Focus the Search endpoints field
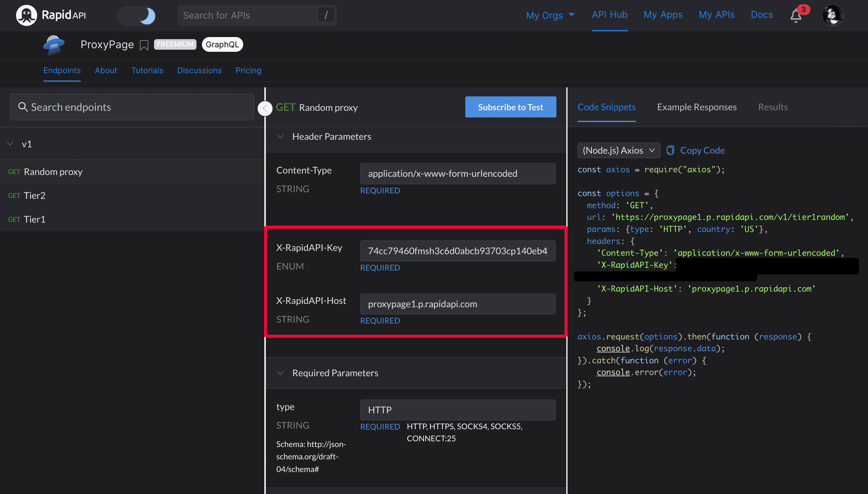Screen dimensions: 868x494 coord(132,107)
